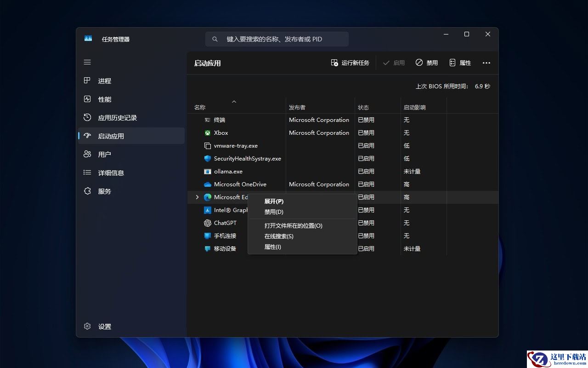Image resolution: width=588 pixels, height=368 pixels.
Task: Open the 服务 (Services) puzzle icon
Action: 87,191
